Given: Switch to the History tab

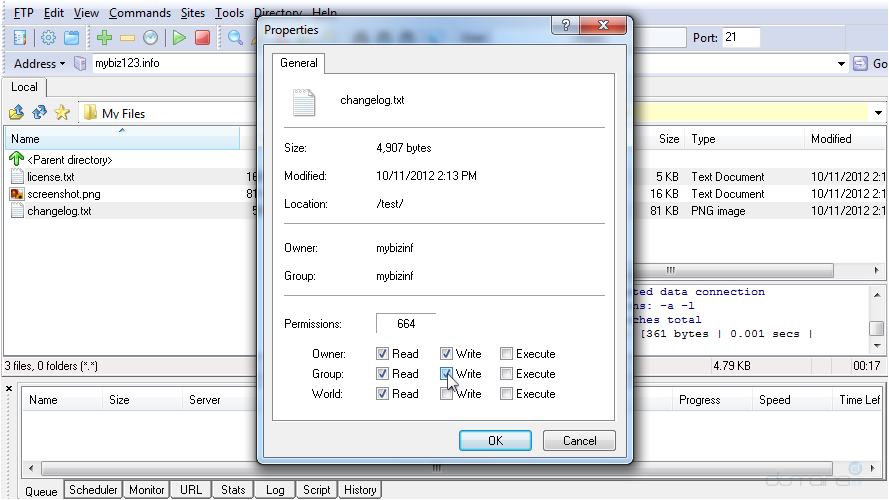Looking at the screenshot, I should tap(360, 489).
